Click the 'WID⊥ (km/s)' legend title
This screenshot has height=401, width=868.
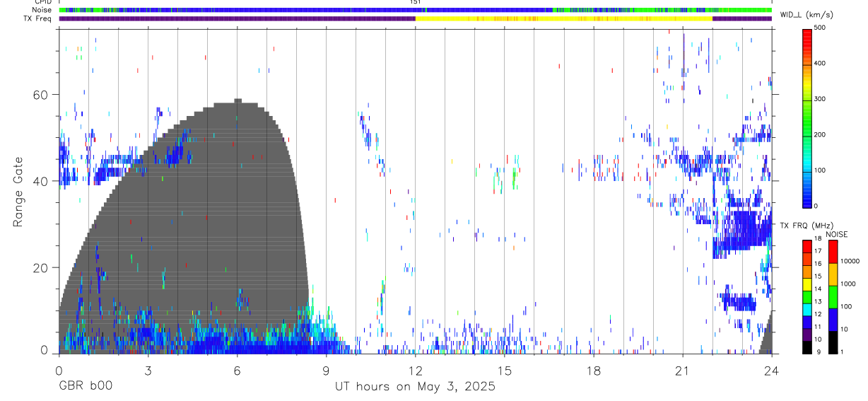click(807, 15)
